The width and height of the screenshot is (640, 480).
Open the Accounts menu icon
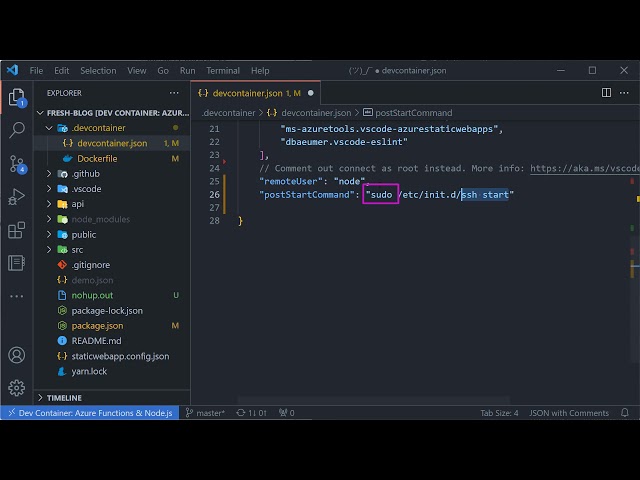[17, 355]
